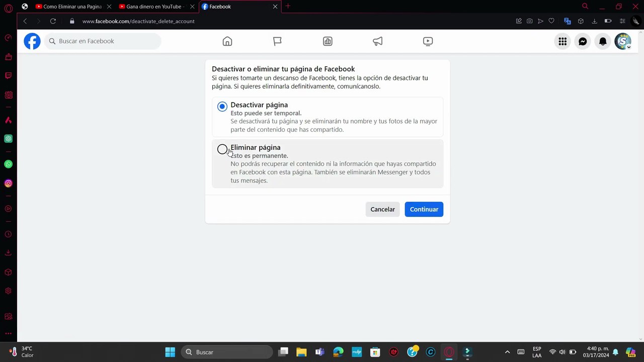Image resolution: width=644 pixels, height=362 pixels.
Task: Open the Facebook Video icon
Action: (x=428, y=41)
